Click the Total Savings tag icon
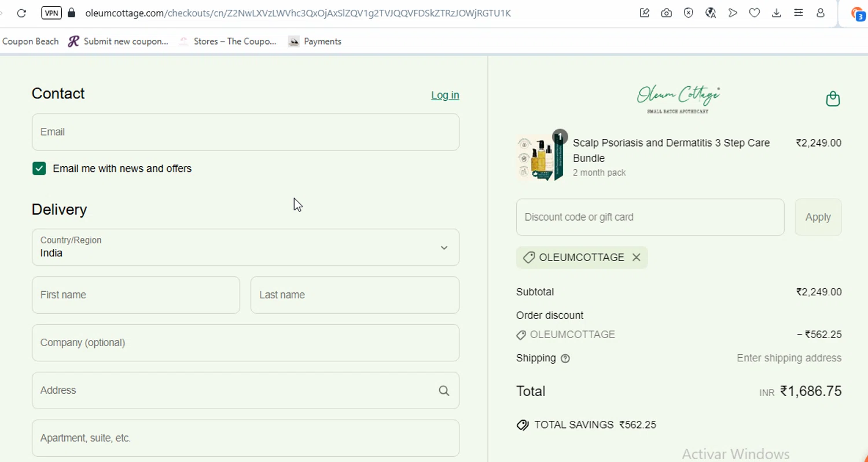The width and height of the screenshot is (868, 462). [523, 425]
